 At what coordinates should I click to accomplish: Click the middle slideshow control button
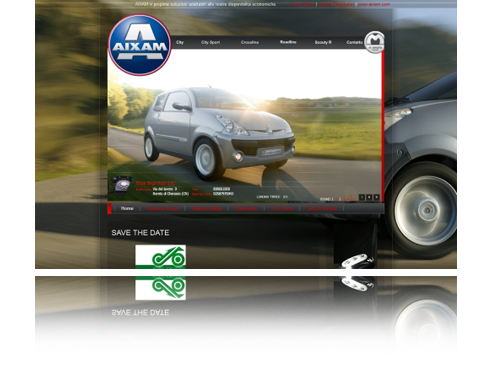369,197
